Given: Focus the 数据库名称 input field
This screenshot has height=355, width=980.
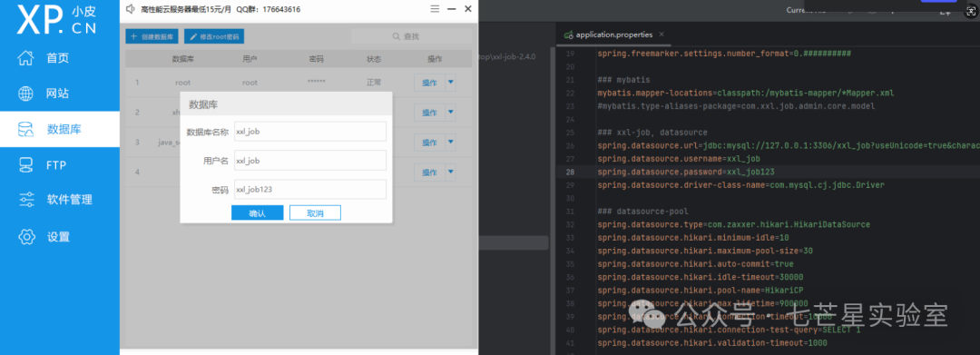Looking at the screenshot, I should pos(310,132).
